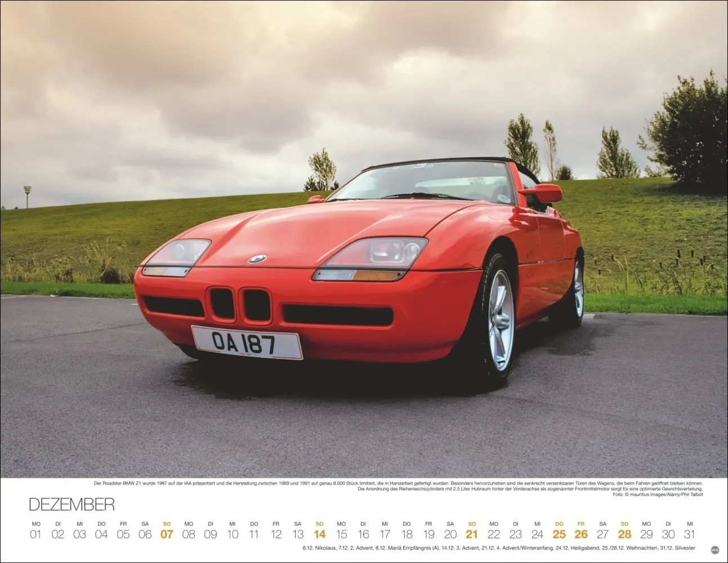728x563 pixels.
Task: Select date 24 in the calendar row
Action: pyautogui.click(x=538, y=534)
